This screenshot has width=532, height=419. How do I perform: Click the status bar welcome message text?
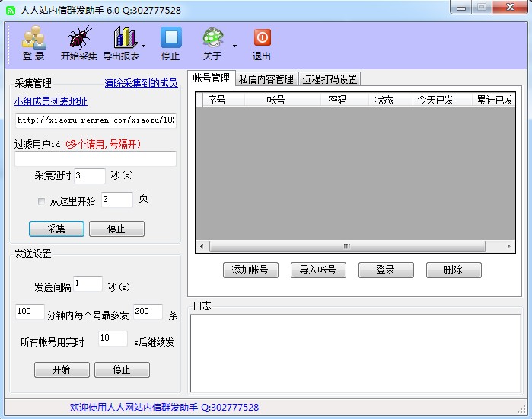[x=164, y=407]
